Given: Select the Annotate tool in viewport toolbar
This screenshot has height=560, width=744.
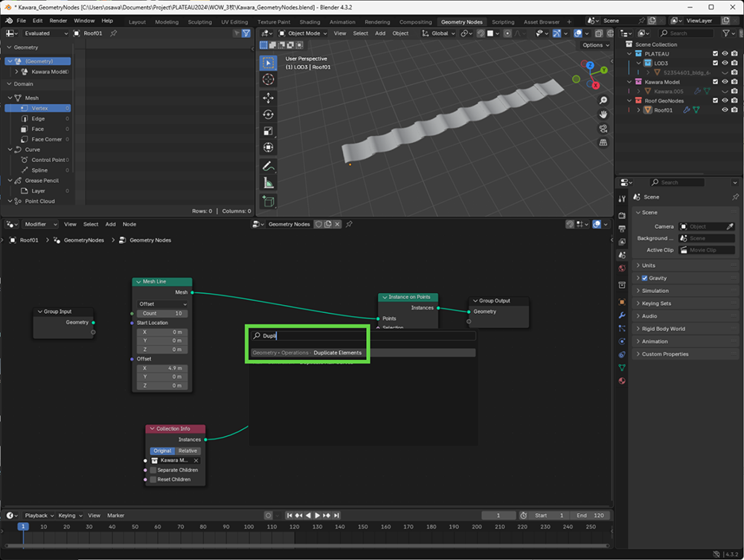Looking at the screenshot, I should point(268,166).
